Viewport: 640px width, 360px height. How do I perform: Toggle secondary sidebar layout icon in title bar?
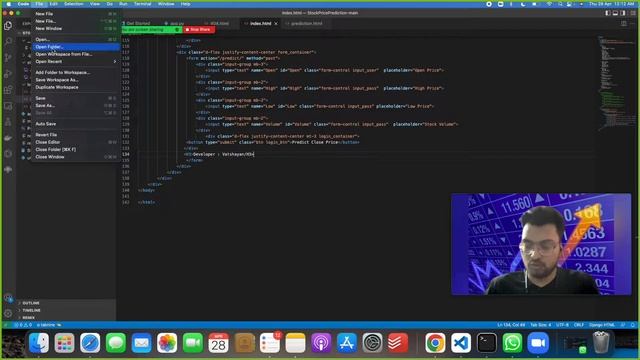[x=623, y=13]
